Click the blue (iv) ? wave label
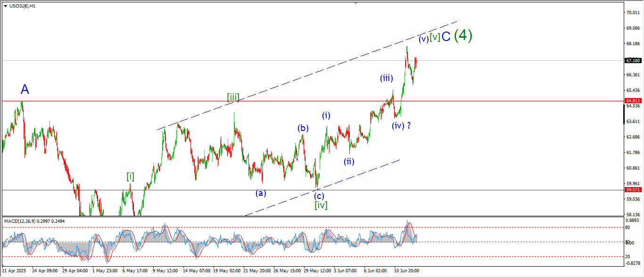 [x=402, y=125]
